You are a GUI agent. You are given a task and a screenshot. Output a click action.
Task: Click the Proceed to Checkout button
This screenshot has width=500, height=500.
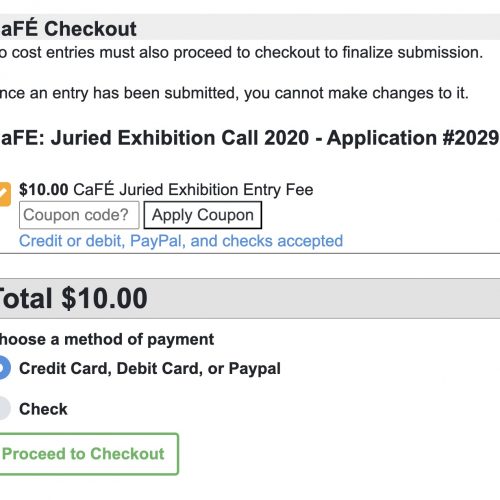[x=89, y=454]
